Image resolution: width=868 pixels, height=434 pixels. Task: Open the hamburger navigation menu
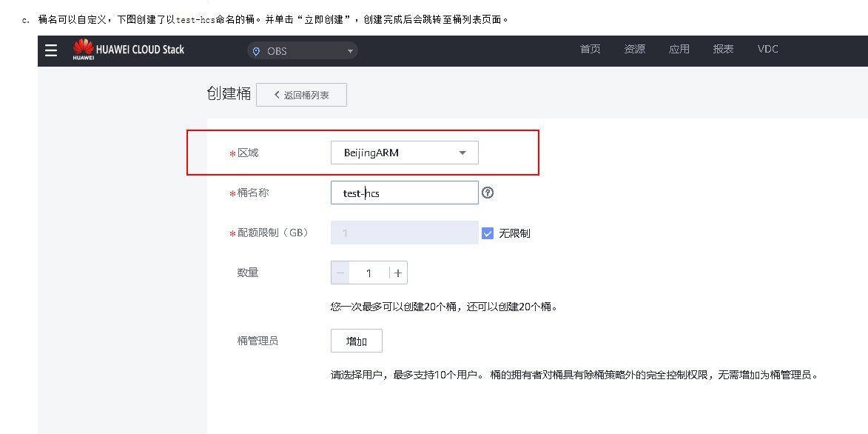pos(51,50)
